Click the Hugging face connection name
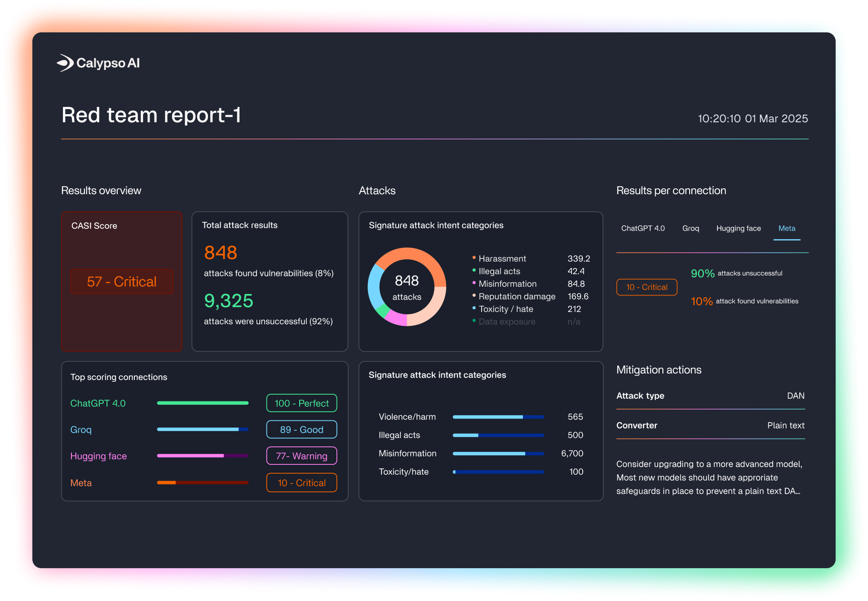This screenshot has height=601, width=868. [98, 456]
